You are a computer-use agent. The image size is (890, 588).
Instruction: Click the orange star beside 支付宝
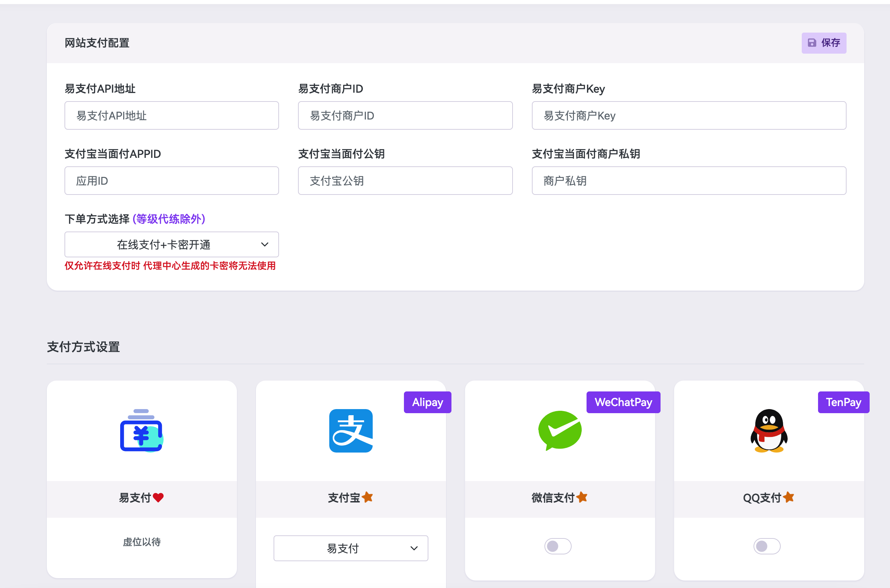tap(367, 497)
